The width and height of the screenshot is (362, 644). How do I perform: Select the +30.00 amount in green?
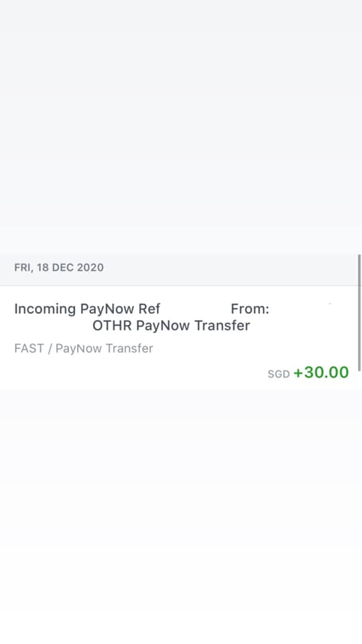321,372
